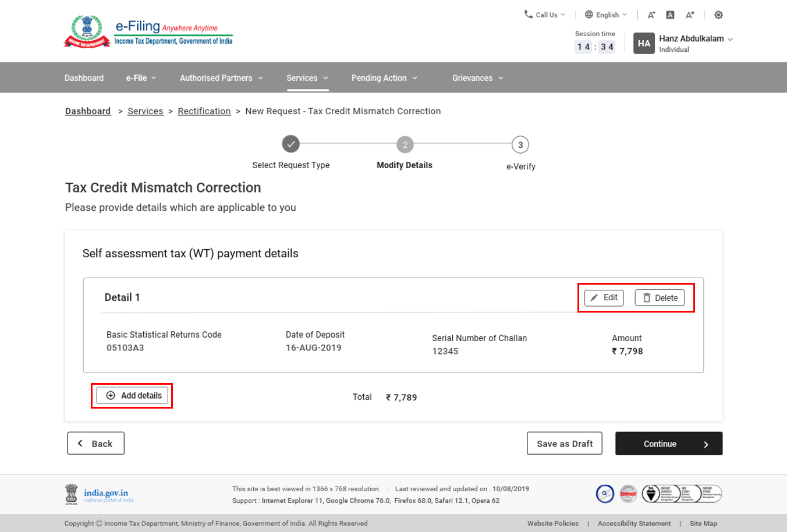Open the e-File menu
The height and width of the screenshot is (532, 787).
[141, 78]
